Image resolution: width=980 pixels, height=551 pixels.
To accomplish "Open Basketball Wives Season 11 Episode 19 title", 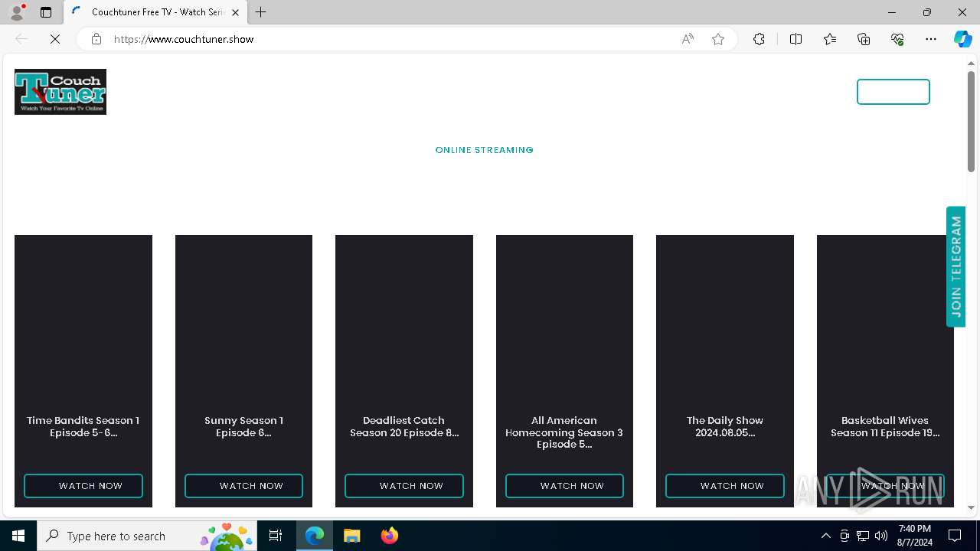I will click(x=885, y=426).
